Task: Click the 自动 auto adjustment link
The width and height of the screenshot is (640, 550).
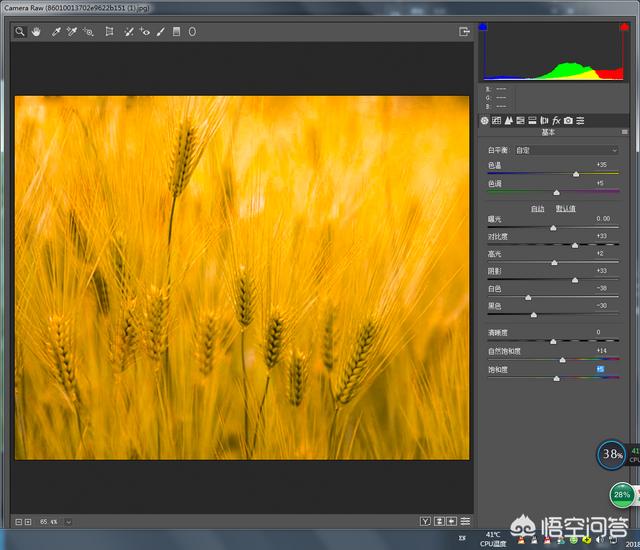Action: click(538, 208)
